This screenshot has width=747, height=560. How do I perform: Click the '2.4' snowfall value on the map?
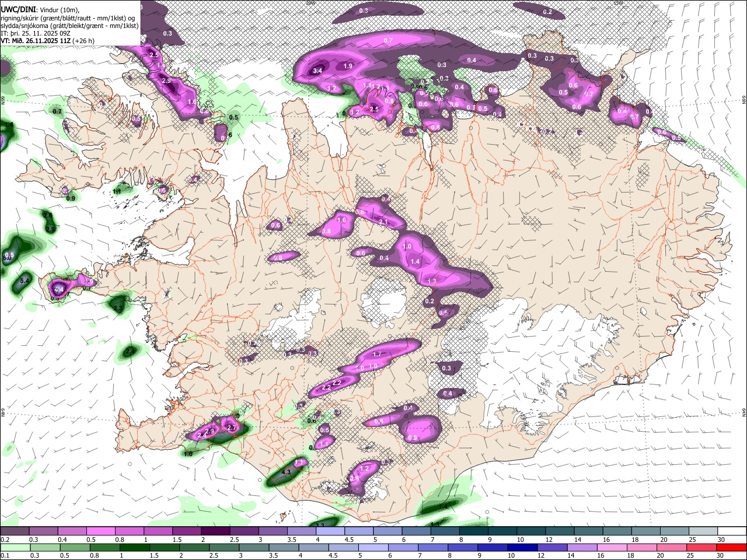203,435
